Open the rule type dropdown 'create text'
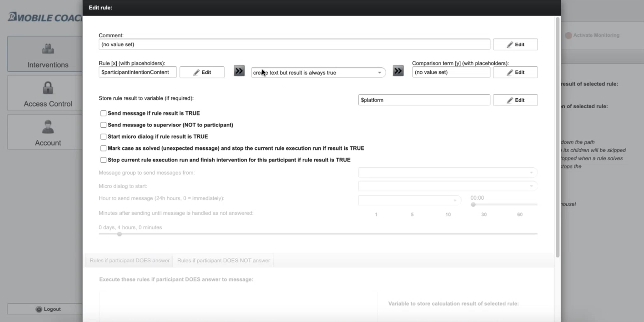The image size is (644, 322). (x=318, y=73)
